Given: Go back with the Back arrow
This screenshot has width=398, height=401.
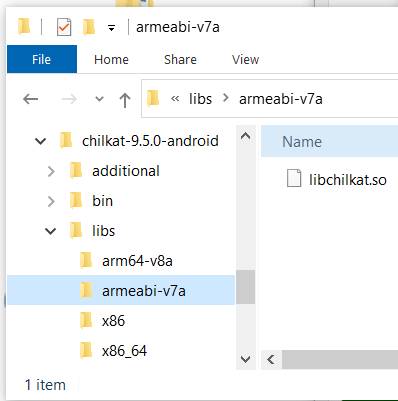Looking at the screenshot, I should (x=31, y=99).
